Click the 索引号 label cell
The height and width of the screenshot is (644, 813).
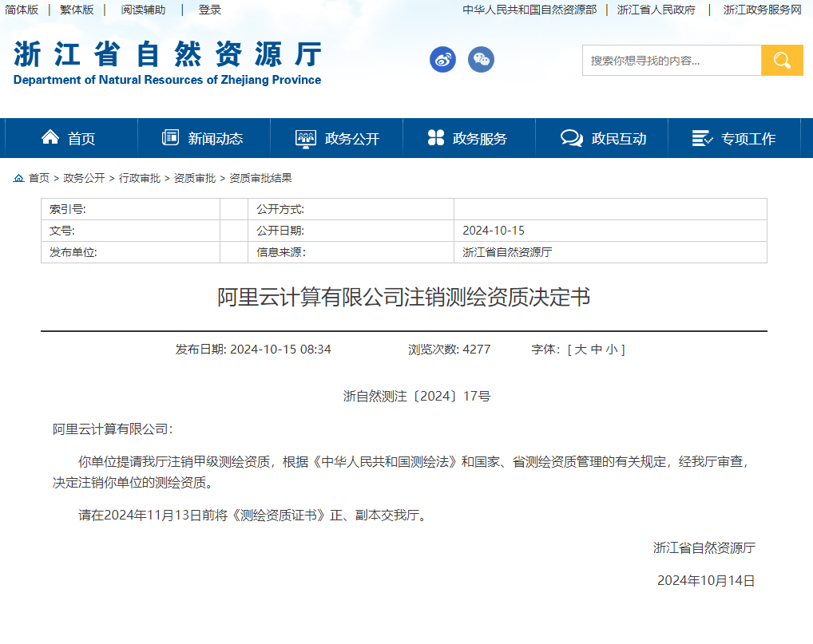pos(131,209)
